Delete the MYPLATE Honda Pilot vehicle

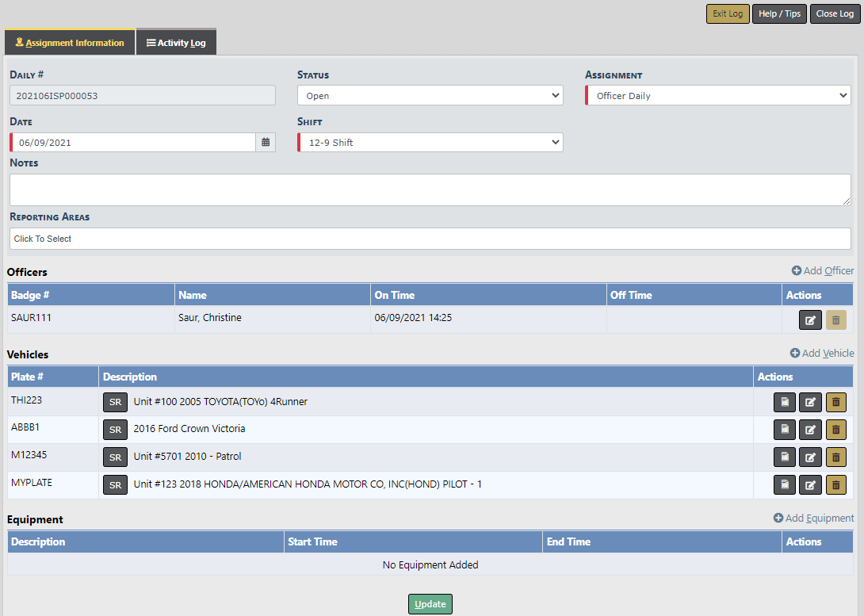835,485
